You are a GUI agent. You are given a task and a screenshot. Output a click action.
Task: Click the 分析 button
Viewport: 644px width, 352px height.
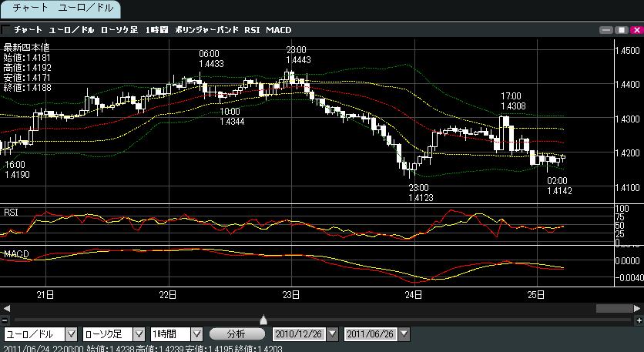pyautogui.click(x=236, y=334)
